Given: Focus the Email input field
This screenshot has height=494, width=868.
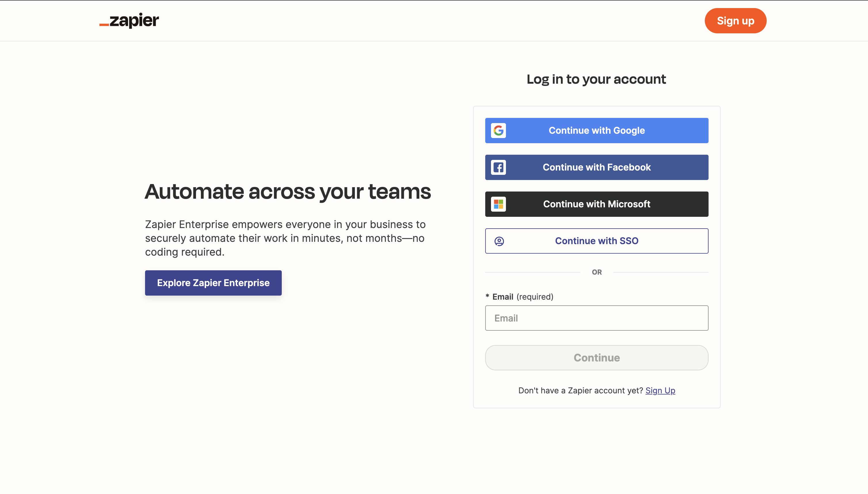Looking at the screenshot, I should (x=596, y=318).
